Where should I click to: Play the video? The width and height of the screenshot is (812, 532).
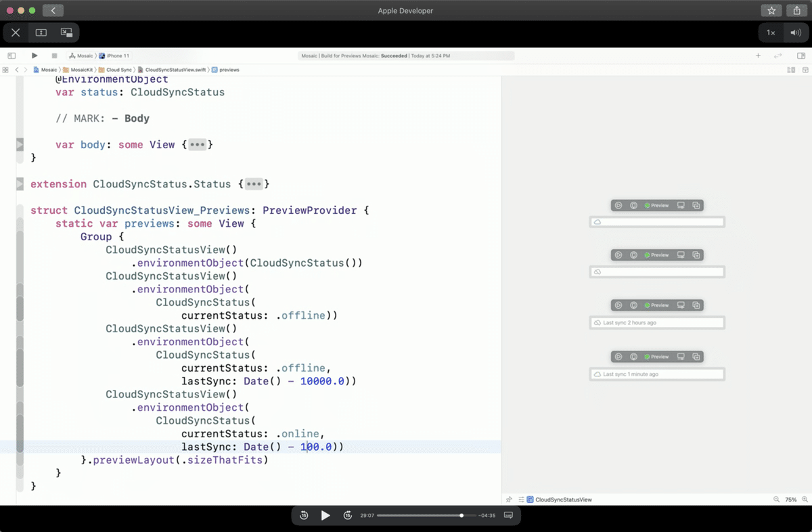325,516
